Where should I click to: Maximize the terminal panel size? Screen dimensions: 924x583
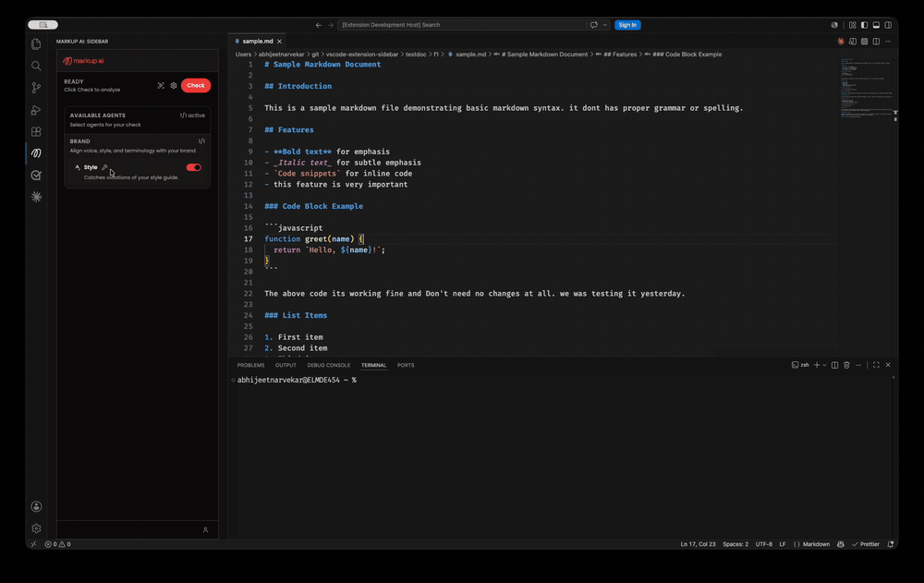click(876, 365)
